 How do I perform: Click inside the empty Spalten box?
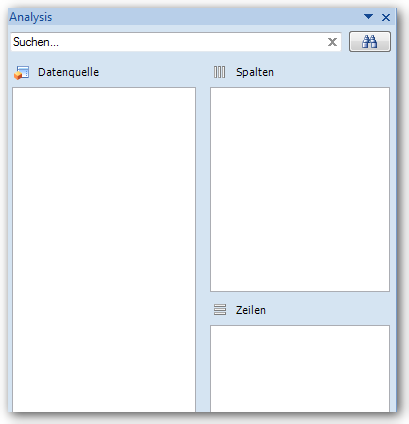pos(300,189)
